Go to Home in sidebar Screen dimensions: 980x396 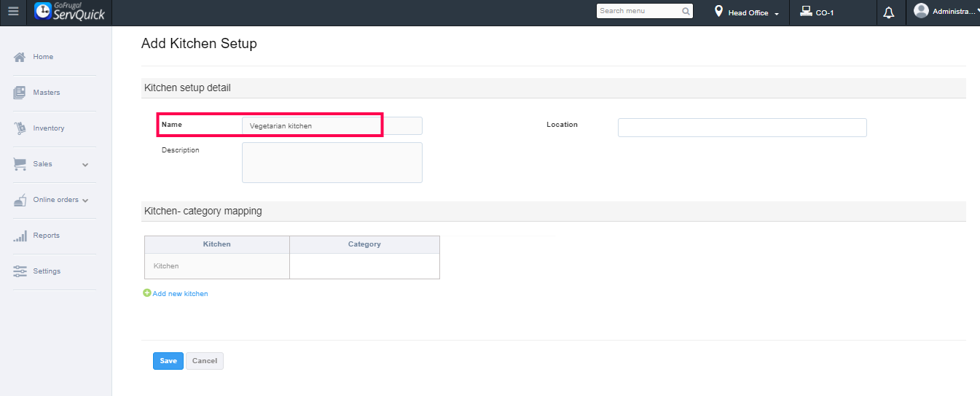(43, 57)
